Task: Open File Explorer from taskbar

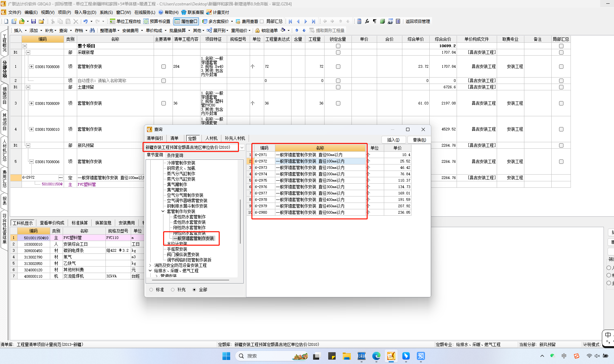Action: click(x=346, y=356)
